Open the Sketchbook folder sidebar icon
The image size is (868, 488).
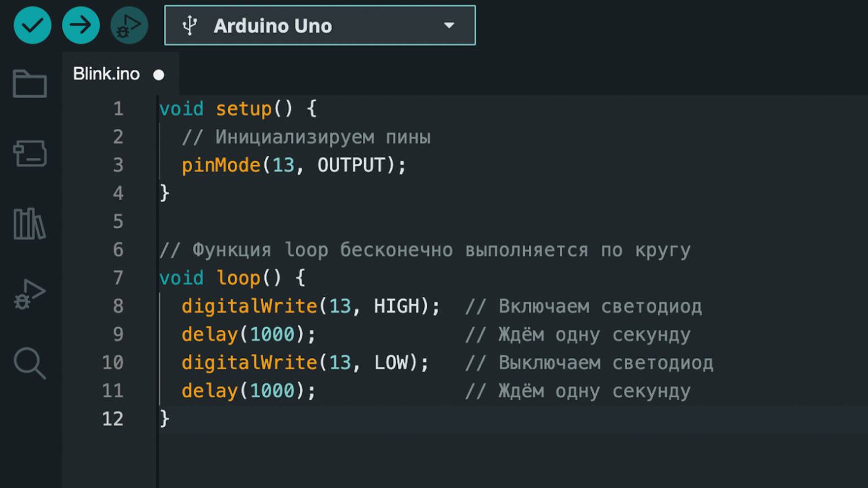[30, 84]
